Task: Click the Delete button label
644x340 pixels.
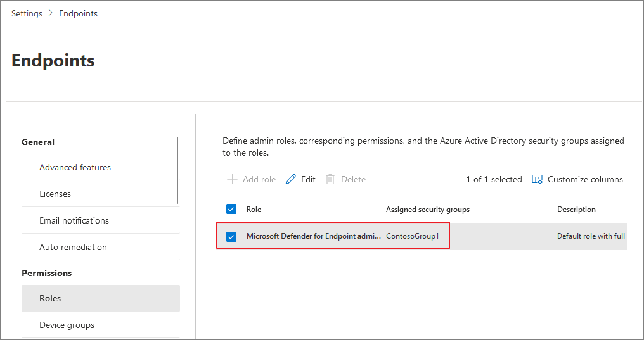Action: pyautogui.click(x=353, y=179)
